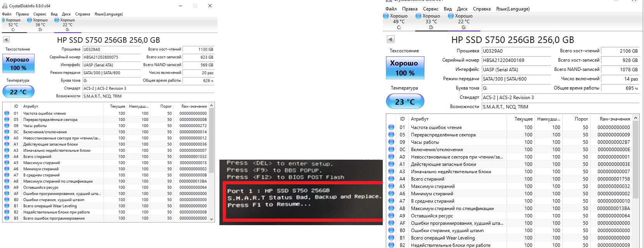The width and height of the screenshot is (644, 248).
Task: Click the 626 ч total working time value
Action: (199, 80)
